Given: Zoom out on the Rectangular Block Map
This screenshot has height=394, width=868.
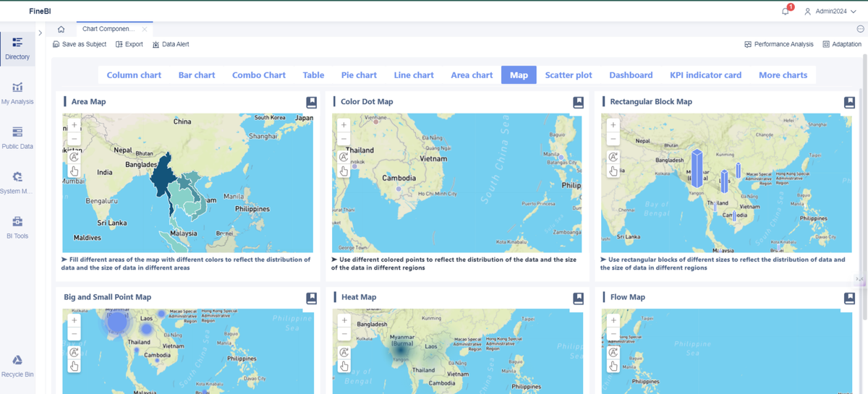Looking at the screenshot, I should pyautogui.click(x=613, y=138).
